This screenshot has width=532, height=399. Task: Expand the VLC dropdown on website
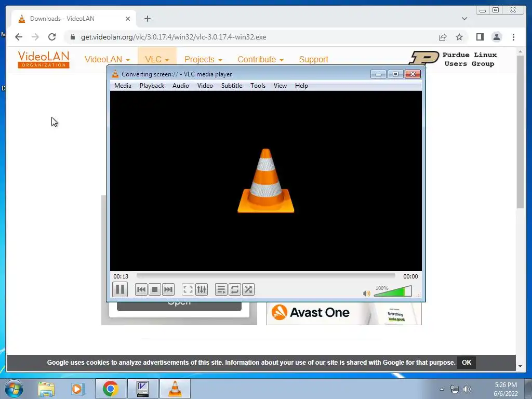click(x=157, y=59)
